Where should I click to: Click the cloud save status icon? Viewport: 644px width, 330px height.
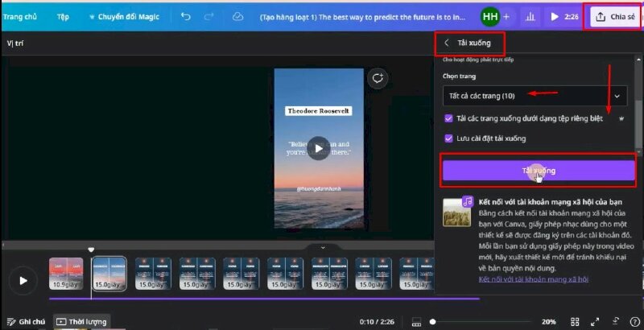(237, 17)
